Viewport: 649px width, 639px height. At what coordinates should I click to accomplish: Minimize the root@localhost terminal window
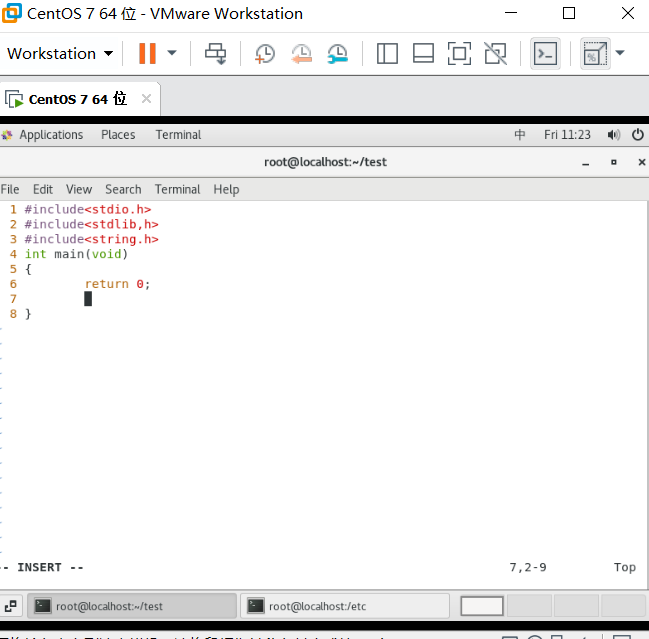click(x=585, y=163)
